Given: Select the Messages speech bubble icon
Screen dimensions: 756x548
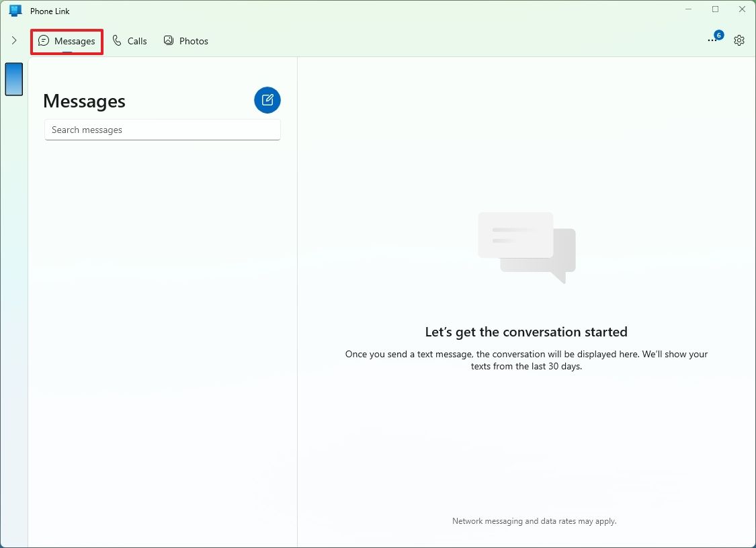Looking at the screenshot, I should (44, 40).
